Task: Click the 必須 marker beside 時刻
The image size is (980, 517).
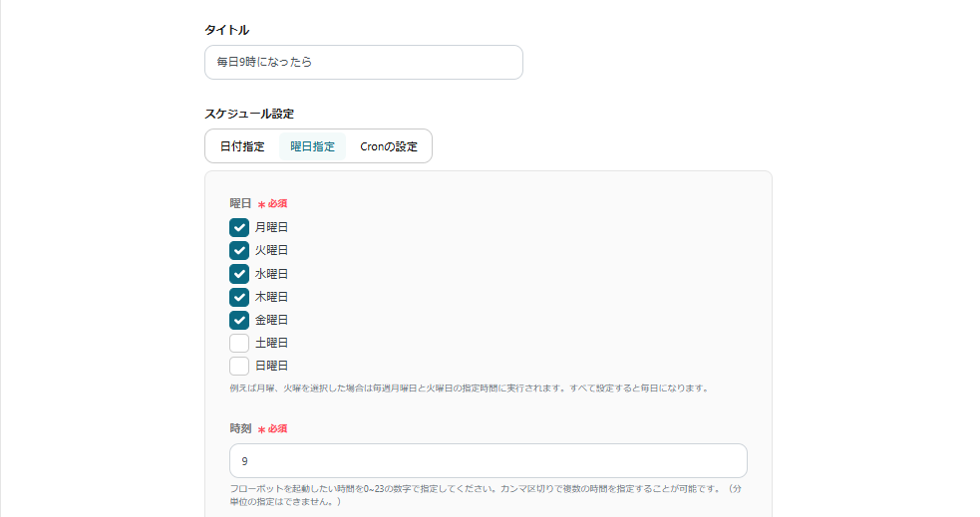Action: 272,428
